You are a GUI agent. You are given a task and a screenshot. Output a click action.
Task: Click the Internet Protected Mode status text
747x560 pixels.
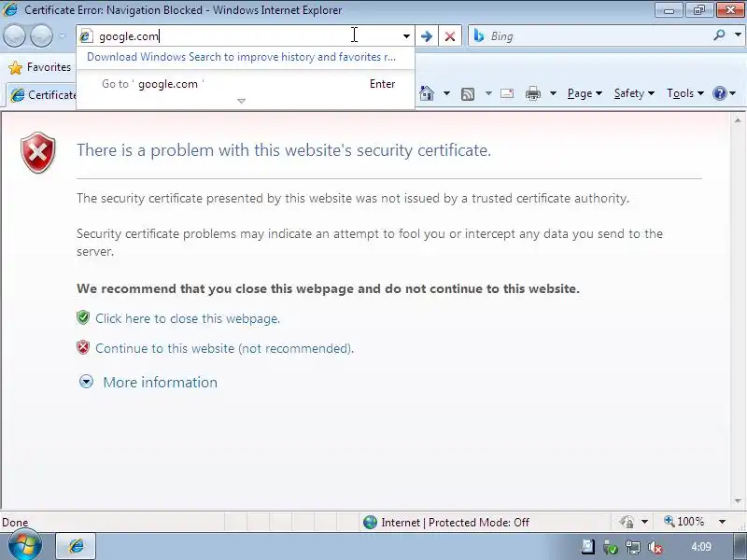click(455, 523)
